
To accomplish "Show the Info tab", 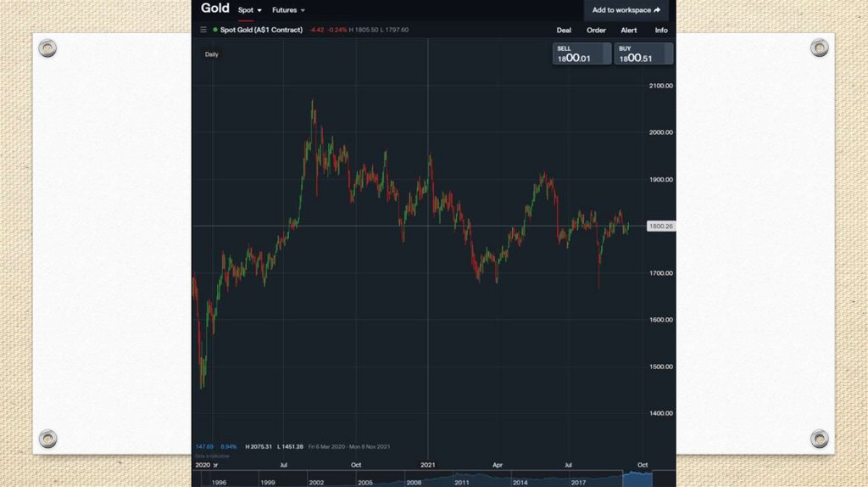I will pos(661,31).
